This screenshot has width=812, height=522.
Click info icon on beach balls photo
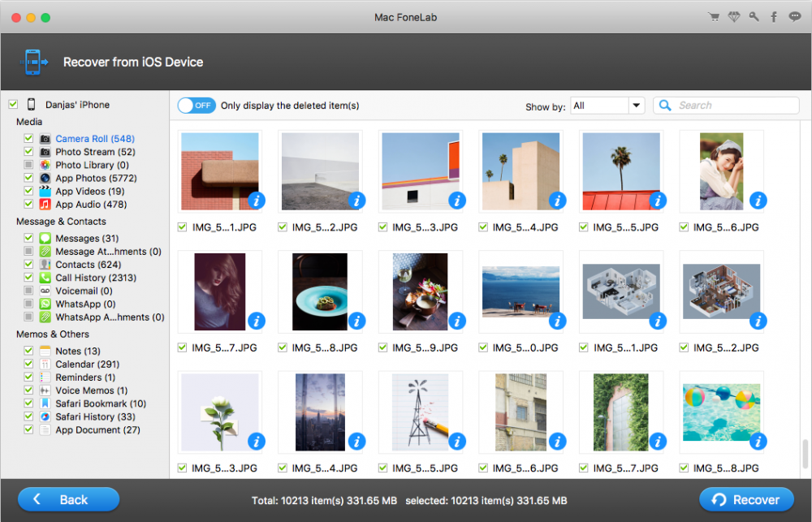click(758, 442)
